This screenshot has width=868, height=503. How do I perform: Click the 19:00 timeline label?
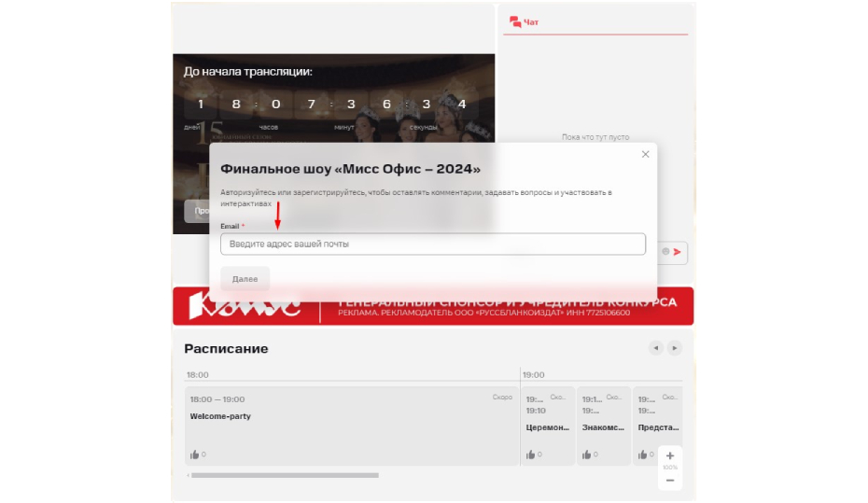pos(534,374)
